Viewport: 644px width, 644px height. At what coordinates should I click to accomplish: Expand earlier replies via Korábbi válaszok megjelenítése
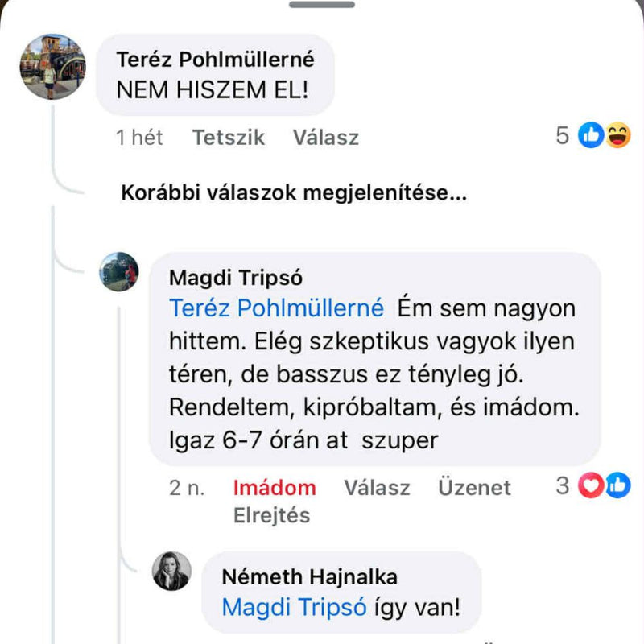pyautogui.click(x=295, y=194)
